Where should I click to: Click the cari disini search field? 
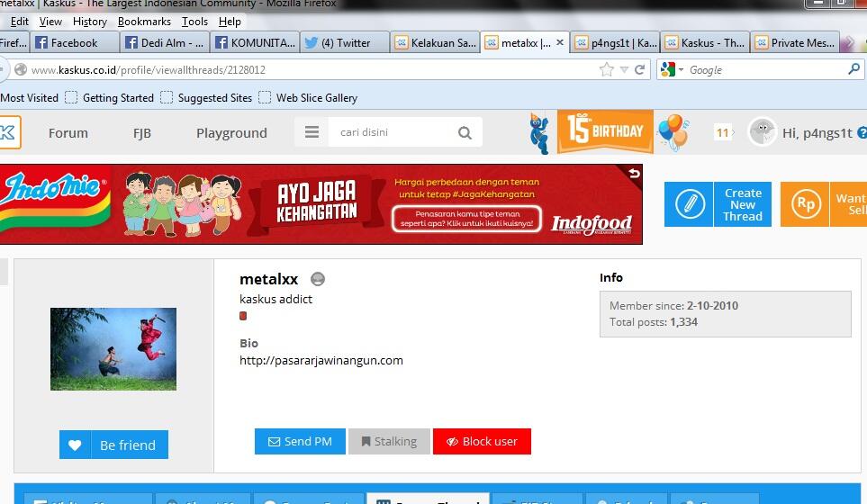pyautogui.click(x=393, y=132)
